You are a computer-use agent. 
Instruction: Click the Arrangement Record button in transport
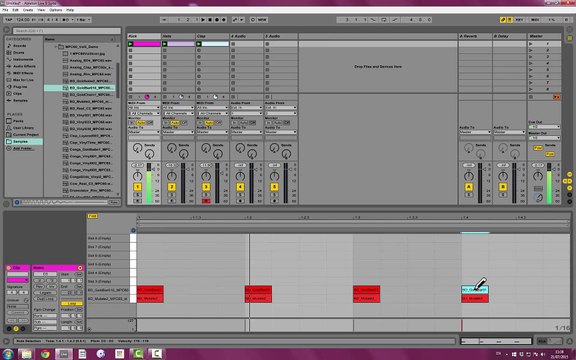[x=217, y=20]
